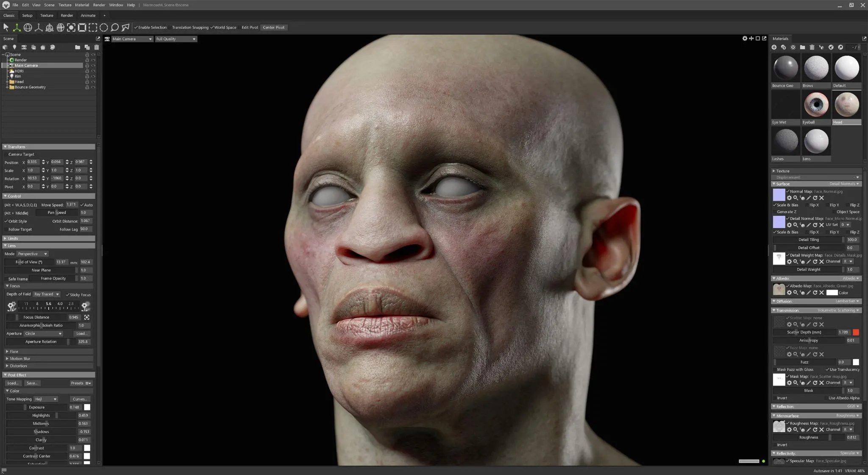Pick the rectangular marquee selection tool

(x=93, y=28)
